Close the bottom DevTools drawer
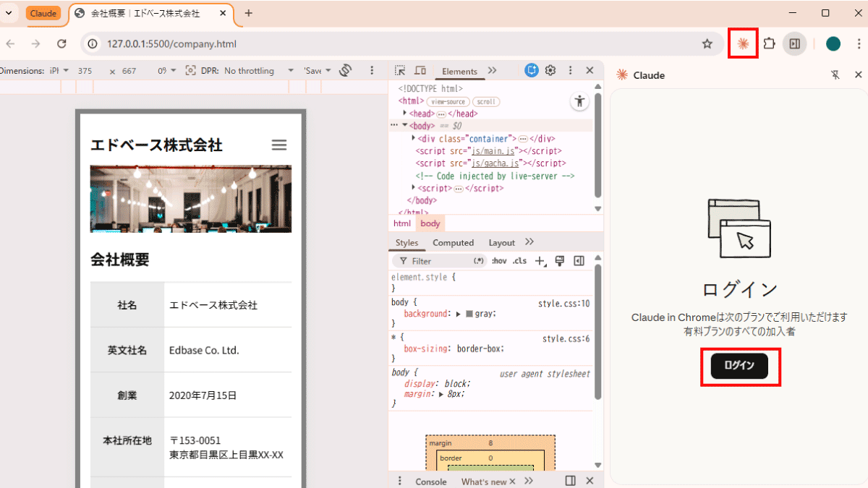 [590, 481]
